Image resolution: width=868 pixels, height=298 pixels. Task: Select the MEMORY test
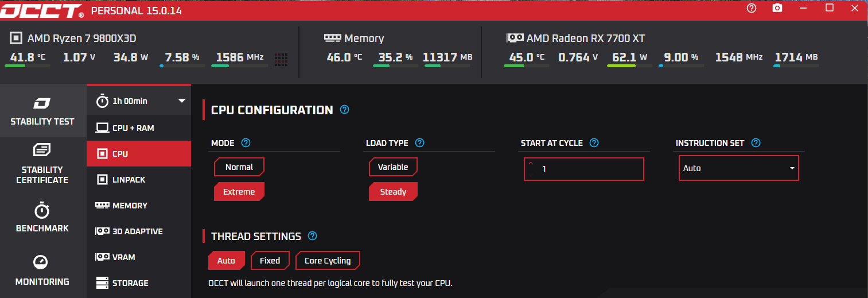pos(138,205)
